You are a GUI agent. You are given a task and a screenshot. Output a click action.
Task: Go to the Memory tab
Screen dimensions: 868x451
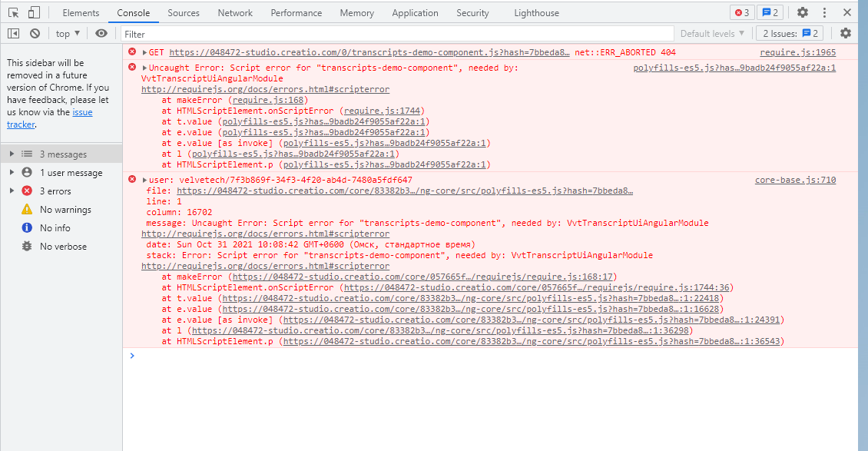(x=356, y=13)
